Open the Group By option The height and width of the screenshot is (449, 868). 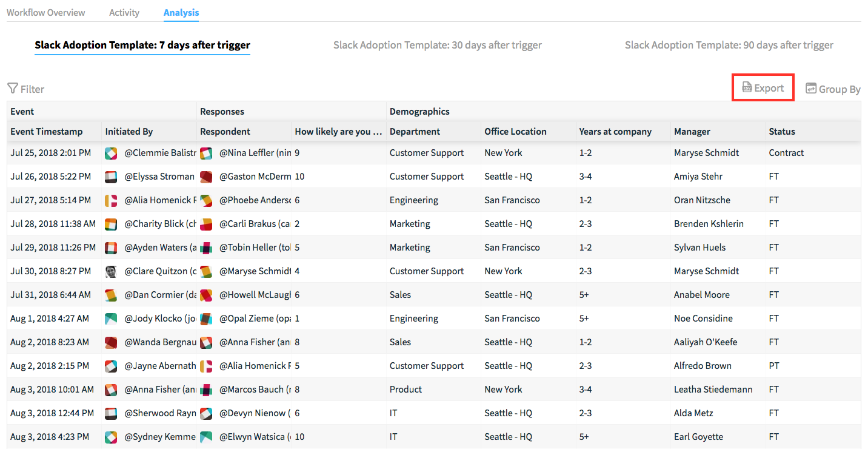(x=833, y=89)
